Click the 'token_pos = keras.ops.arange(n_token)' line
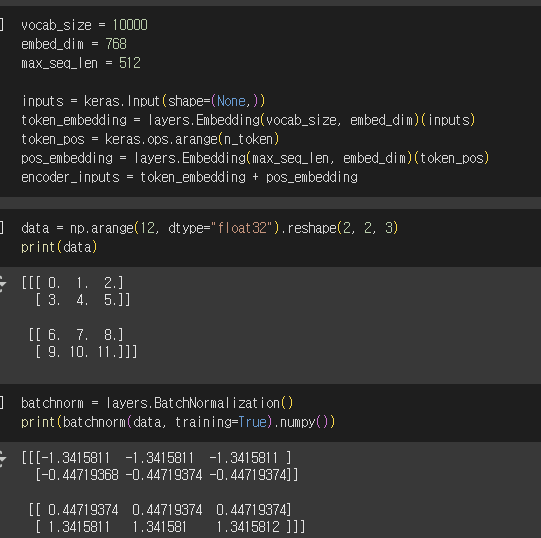The width and height of the screenshot is (541, 538). [150, 139]
